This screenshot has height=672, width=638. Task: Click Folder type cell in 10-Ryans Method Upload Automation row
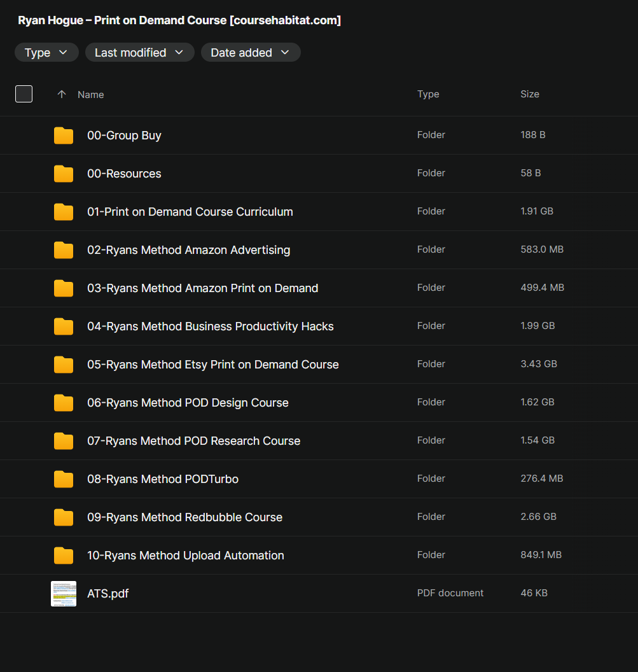pyautogui.click(x=431, y=554)
